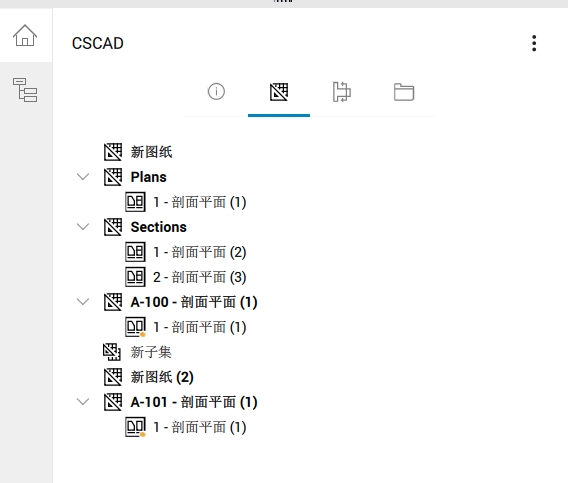Open the tree structure sidebar icon
Image resolution: width=568 pixels, height=483 pixels.
pyautogui.click(x=25, y=90)
